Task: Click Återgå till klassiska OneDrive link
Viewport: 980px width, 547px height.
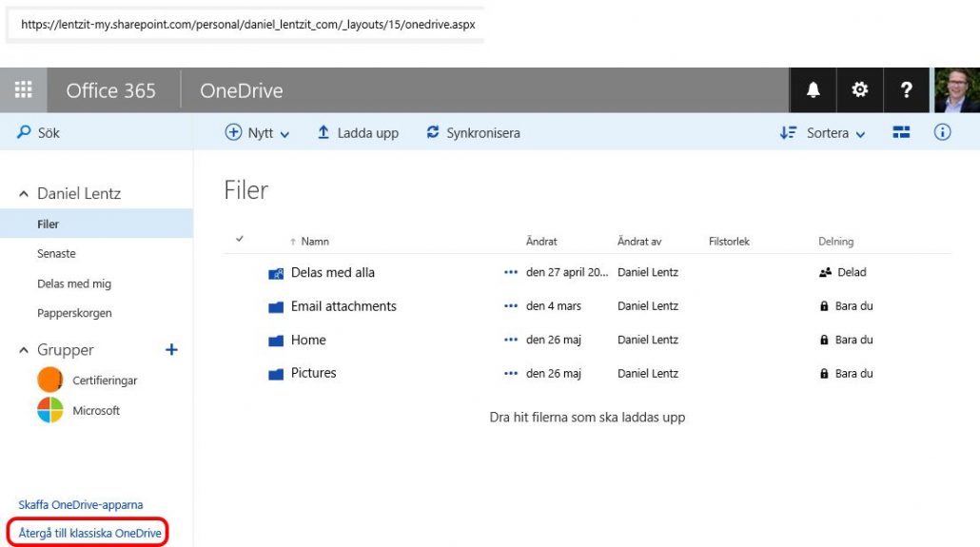Action: tap(90, 534)
